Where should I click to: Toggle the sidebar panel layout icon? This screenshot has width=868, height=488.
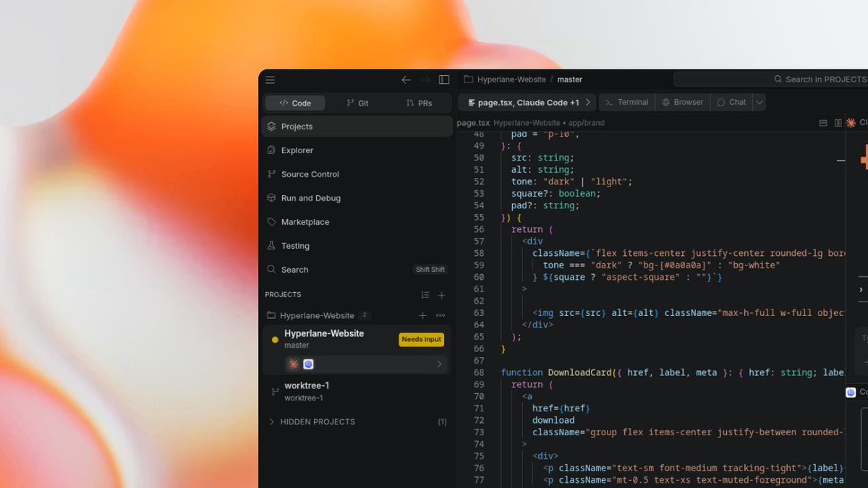(444, 80)
